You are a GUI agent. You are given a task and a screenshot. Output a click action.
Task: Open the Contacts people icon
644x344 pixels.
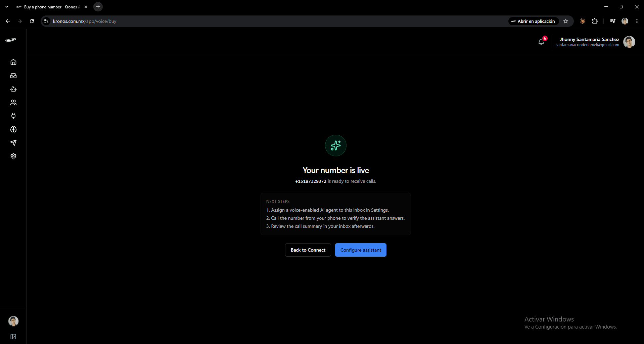click(x=13, y=102)
